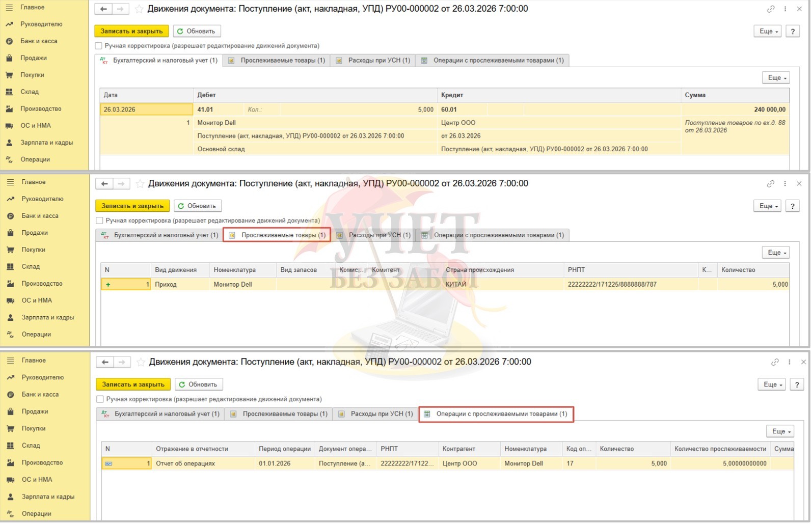Click Обновить in the middle window
This screenshot has height=524, width=812.
(198, 206)
